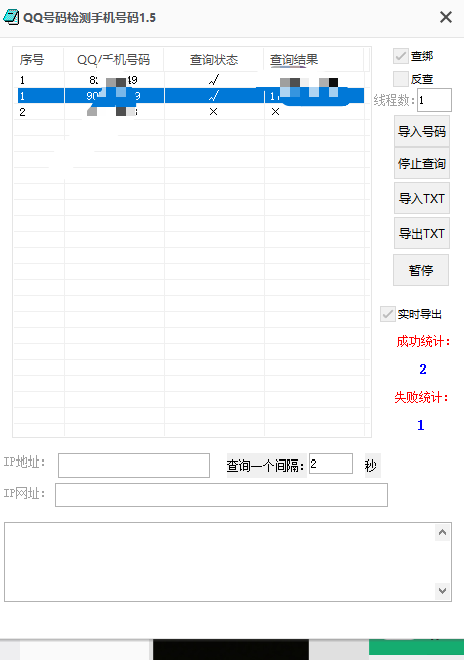Click the 暂停 button
This screenshot has width=464, height=660.
[x=421, y=270]
